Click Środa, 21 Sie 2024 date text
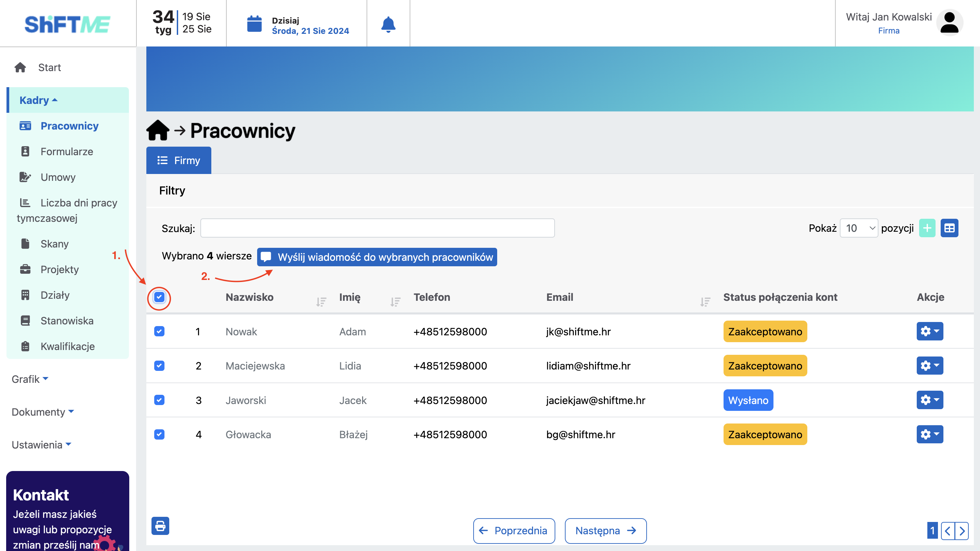Screen dimensions: 980x551 [x=310, y=31]
